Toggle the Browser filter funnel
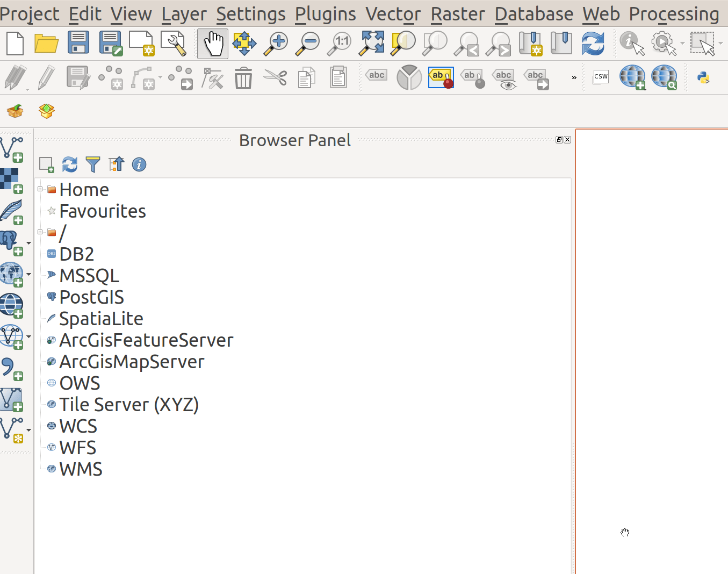The width and height of the screenshot is (728, 574). coord(93,164)
